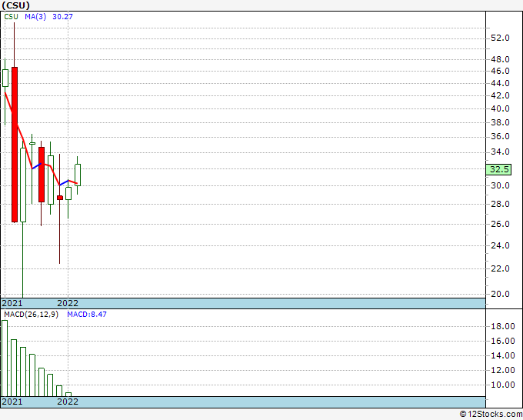Click the 16.00 MACD axis label
The image size is (523, 420).
[503, 341]
